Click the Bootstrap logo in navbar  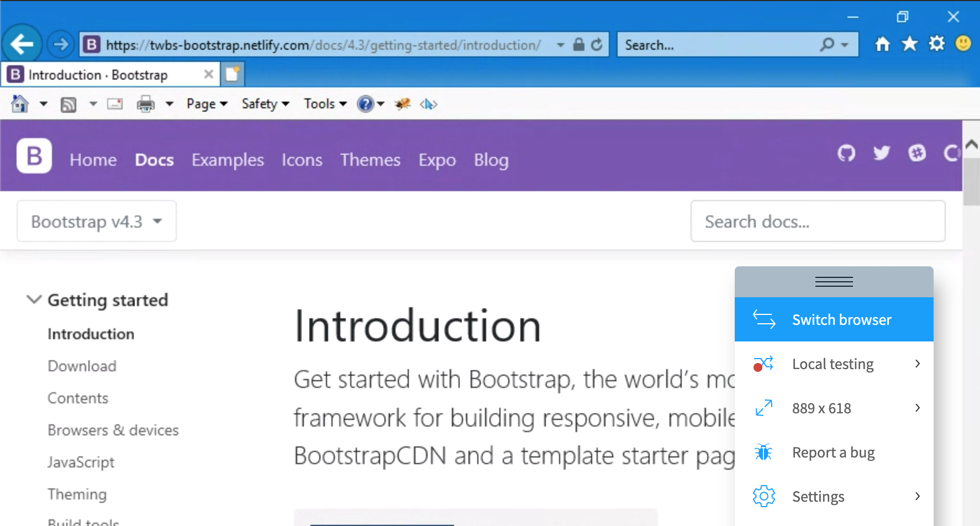coord(34,156)
